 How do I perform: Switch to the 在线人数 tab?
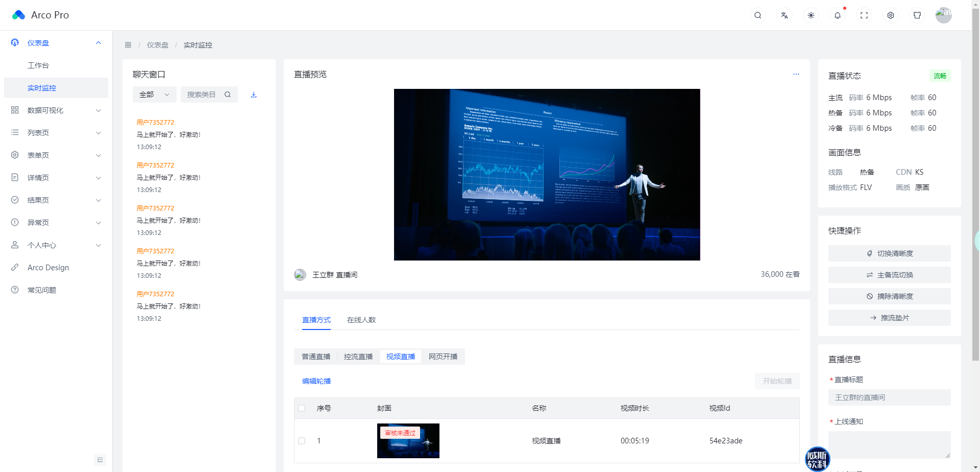(x=361, y=320)
